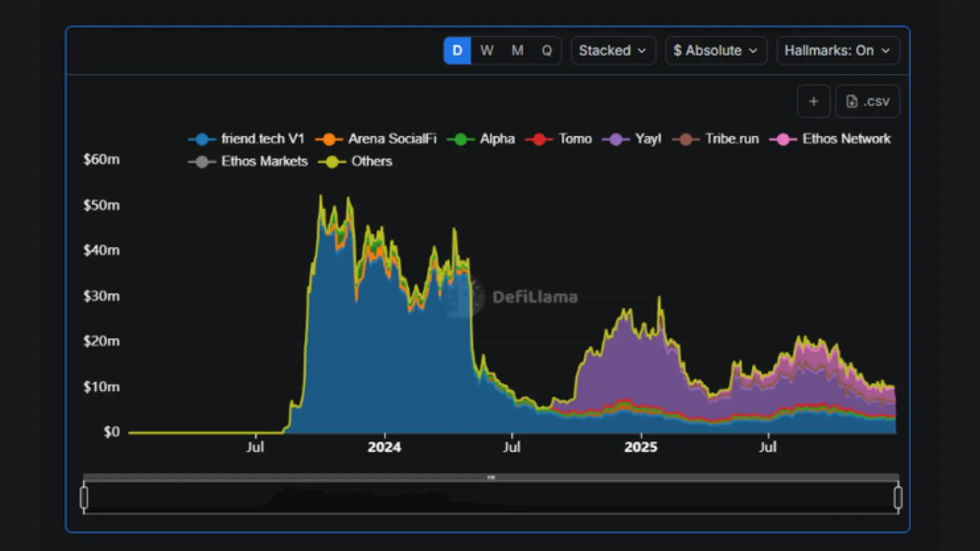The image size is (980, 551).
Task: Click the Tomo red legend marker
Action: pos(539,139)
